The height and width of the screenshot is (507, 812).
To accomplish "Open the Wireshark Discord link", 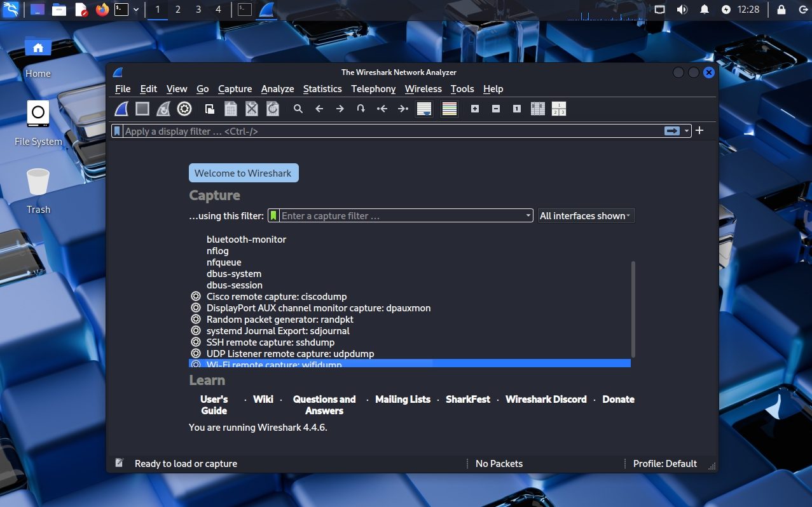I will coord(546,400).
